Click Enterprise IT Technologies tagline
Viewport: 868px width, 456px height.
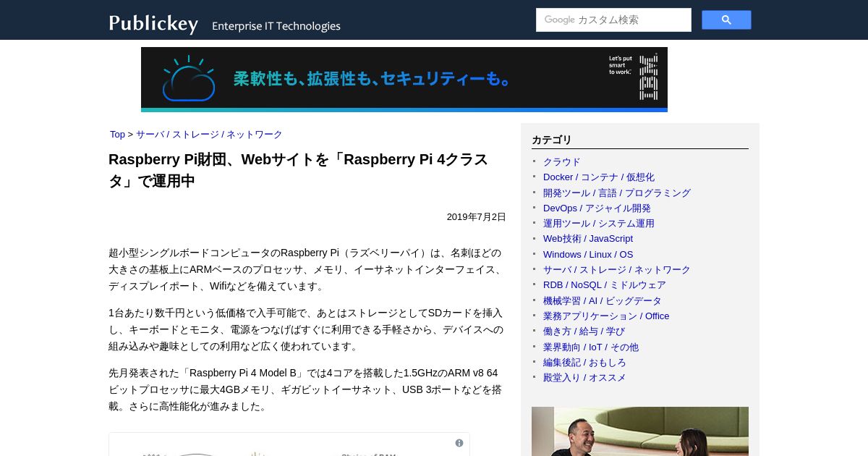point(276,26)
